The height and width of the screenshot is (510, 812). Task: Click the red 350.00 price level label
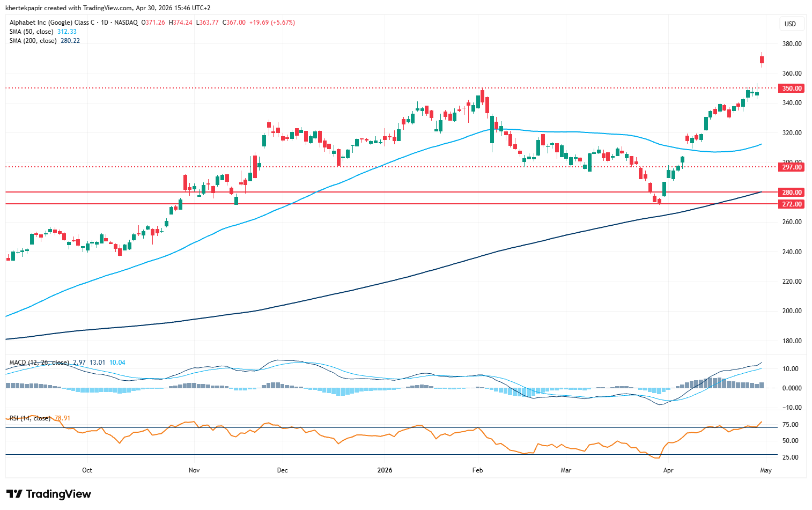click(792, 88)
